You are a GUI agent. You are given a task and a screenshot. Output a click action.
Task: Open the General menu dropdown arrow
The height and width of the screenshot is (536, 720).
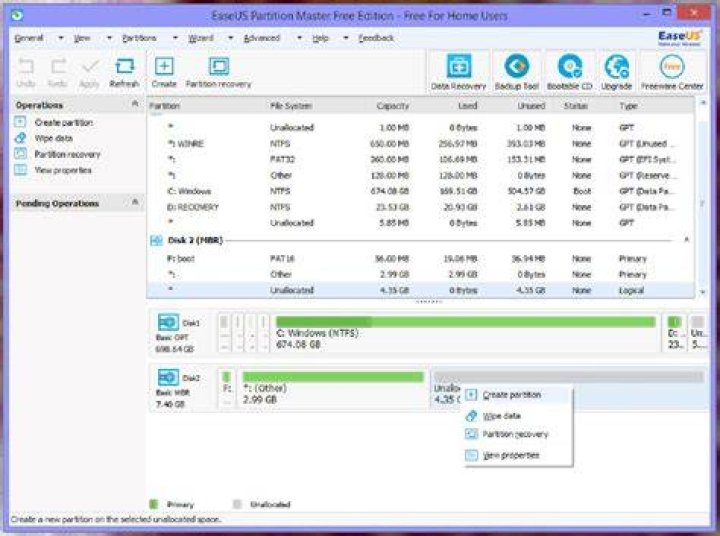click(61, 38)
